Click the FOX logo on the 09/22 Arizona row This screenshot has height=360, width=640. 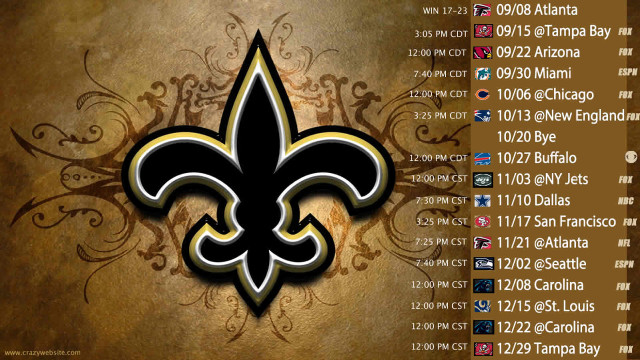[x=625, y=52]
